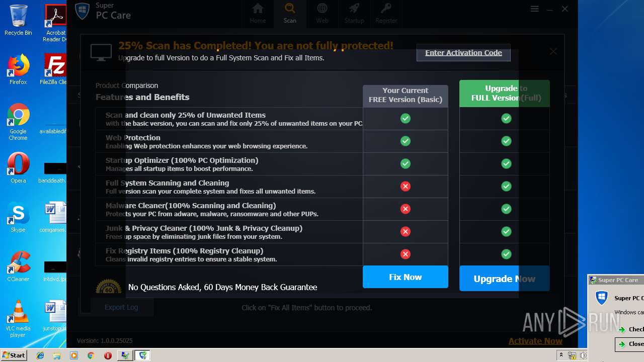
Task: Click Free column cross for Junk & Privacy Cleaner
Action: pyautogui.click(x=406, y=232)
